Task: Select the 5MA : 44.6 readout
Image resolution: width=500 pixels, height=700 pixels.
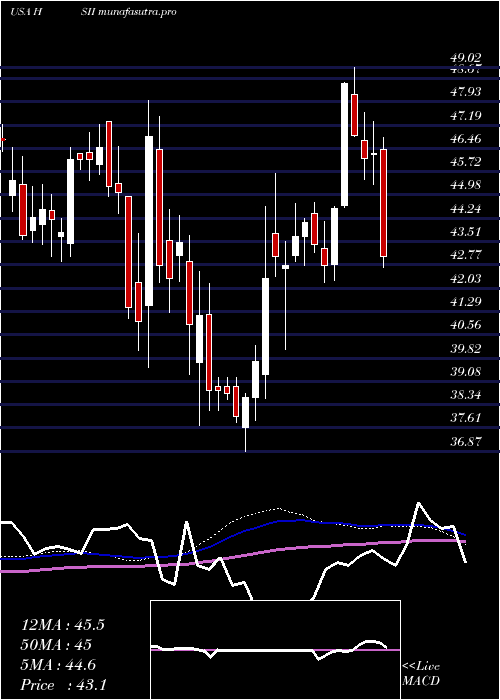Action: pyautogui.click(x=59, y=665)
